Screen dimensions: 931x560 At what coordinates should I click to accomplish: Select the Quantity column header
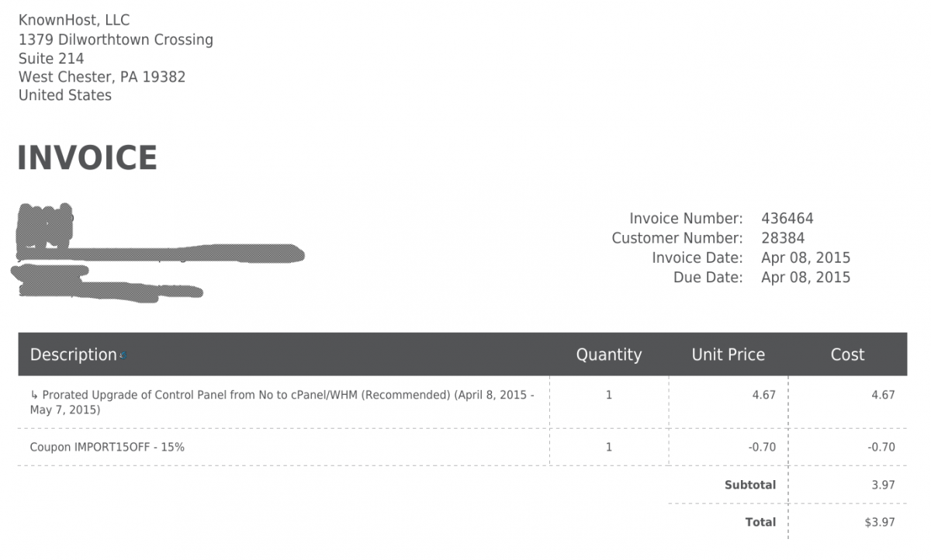(x=609, y=355)
